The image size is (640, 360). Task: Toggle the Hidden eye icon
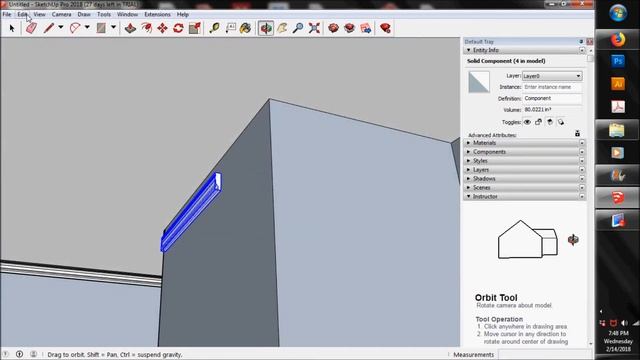pyautogui.click(x=527, y=122)
